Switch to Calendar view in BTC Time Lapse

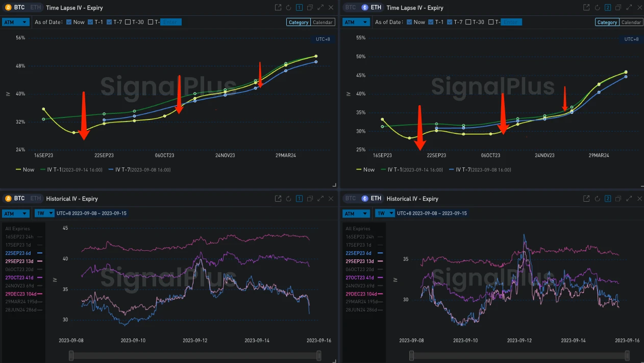tap(323, 22)
